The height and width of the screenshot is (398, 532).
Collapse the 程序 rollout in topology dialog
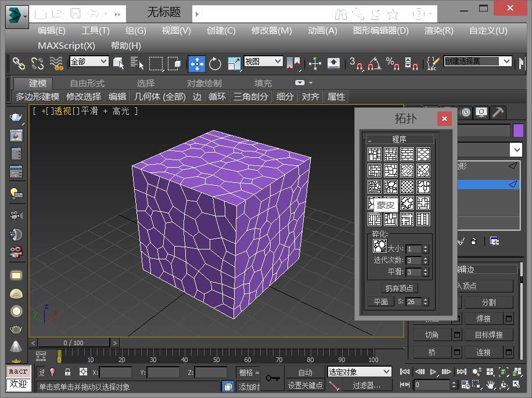tap(400, 139)
